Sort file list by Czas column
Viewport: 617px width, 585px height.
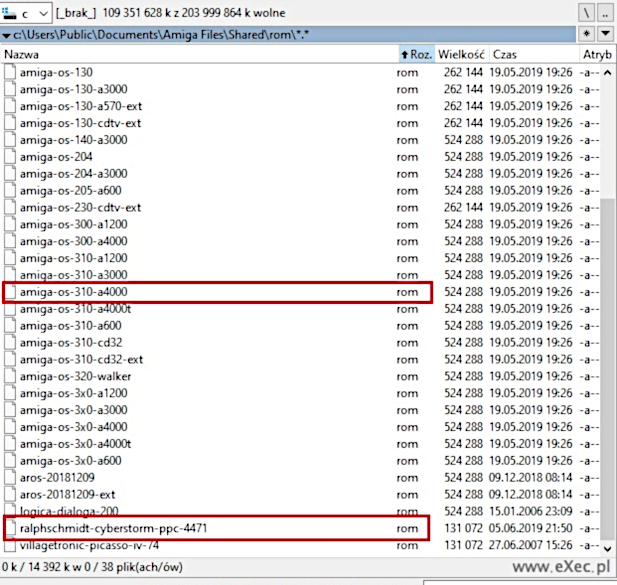coord(534,54)
